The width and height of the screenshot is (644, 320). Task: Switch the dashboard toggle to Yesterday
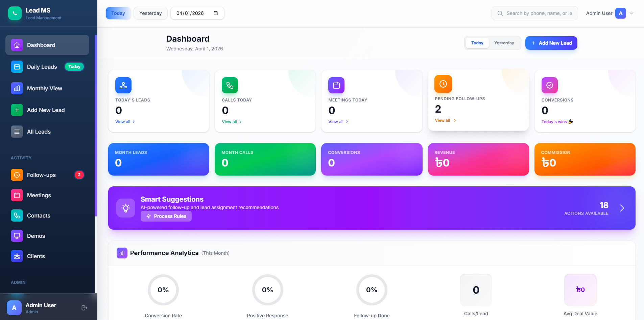504,43
